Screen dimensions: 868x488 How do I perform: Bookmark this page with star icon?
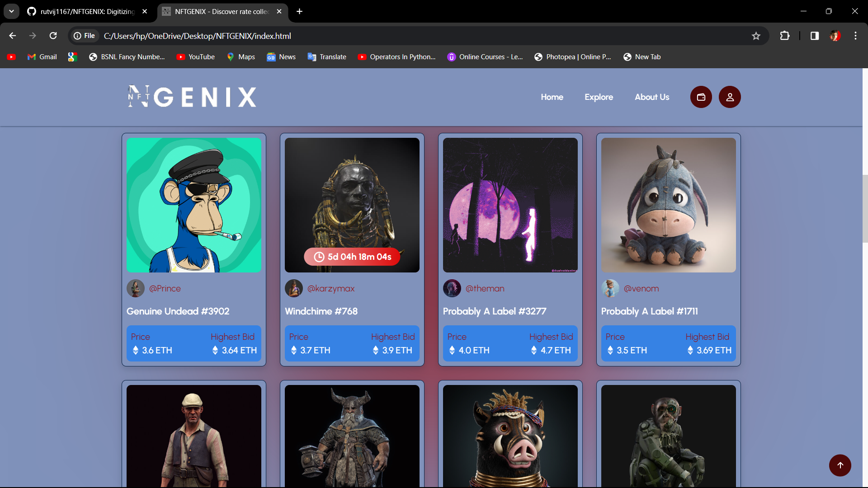point(756,36)
